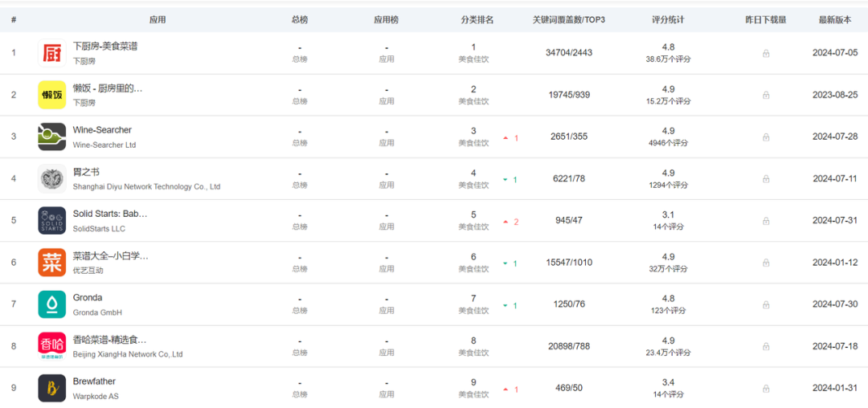Click developer name Warpkode AS

[x=96, y=397]
